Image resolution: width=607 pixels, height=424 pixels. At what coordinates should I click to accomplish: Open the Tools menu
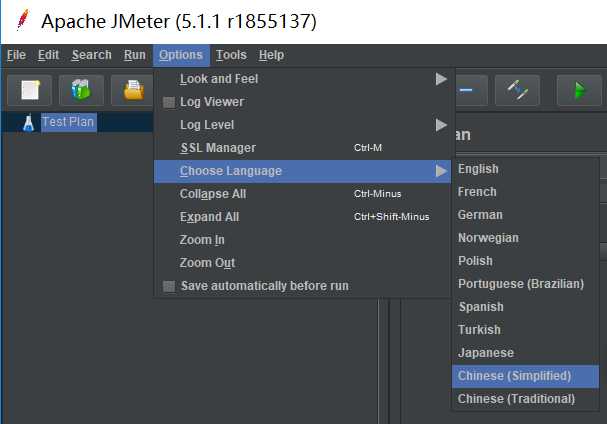click(x=231, y=55)
